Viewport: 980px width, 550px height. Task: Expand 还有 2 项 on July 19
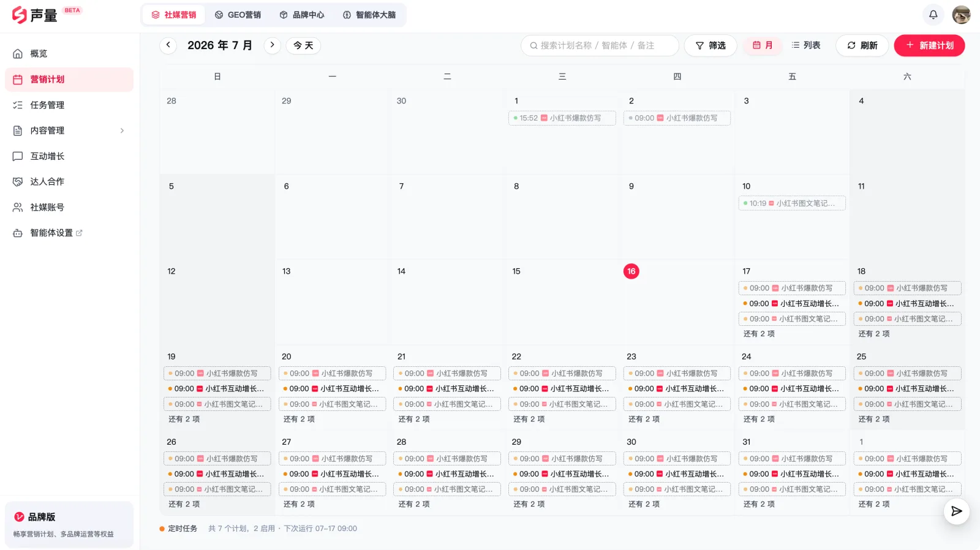pos(184,419)
